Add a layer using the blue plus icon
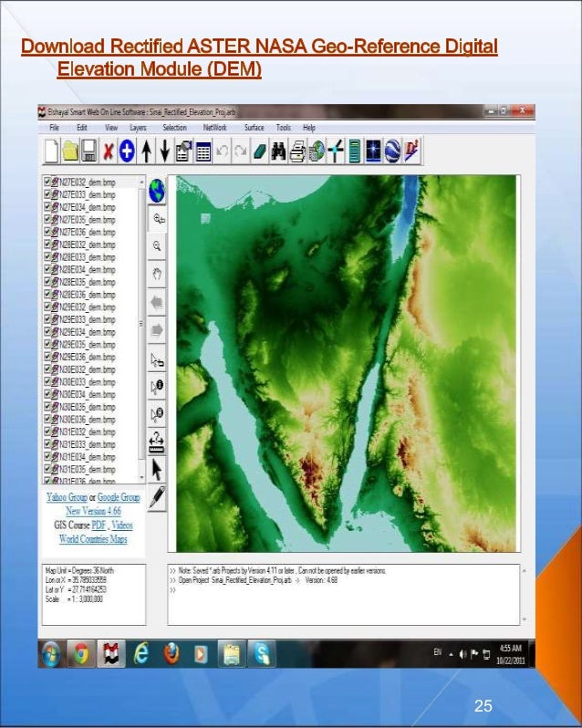This screenshot has width=582, height=728. point(127,151)
